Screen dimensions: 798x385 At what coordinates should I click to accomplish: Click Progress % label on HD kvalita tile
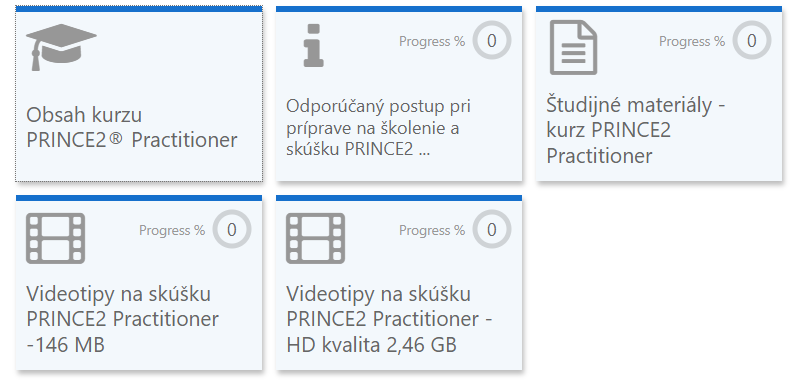pyautogui.click(x=432, y=230)
